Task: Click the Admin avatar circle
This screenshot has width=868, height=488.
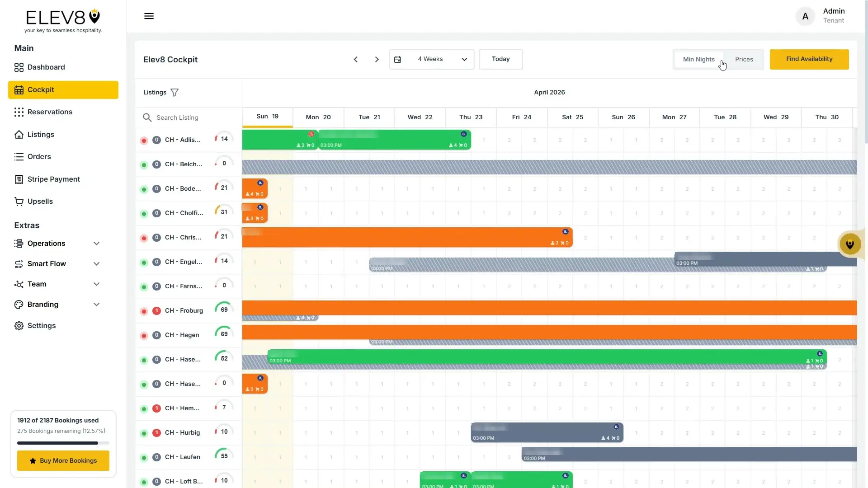Action: (x=805, y=16)
